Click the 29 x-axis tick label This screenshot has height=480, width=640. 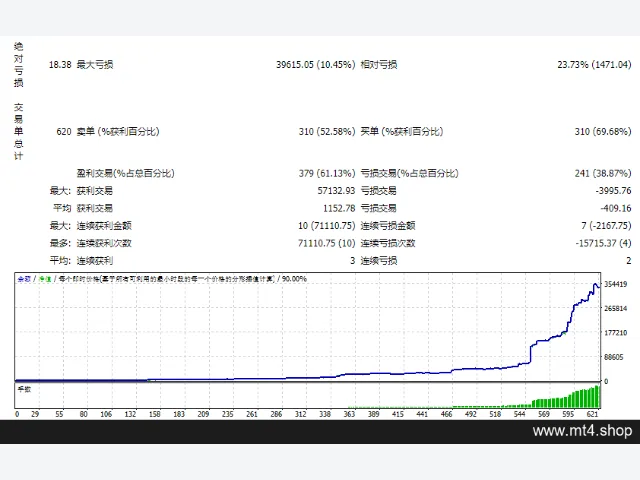click(x=35, y=414)
